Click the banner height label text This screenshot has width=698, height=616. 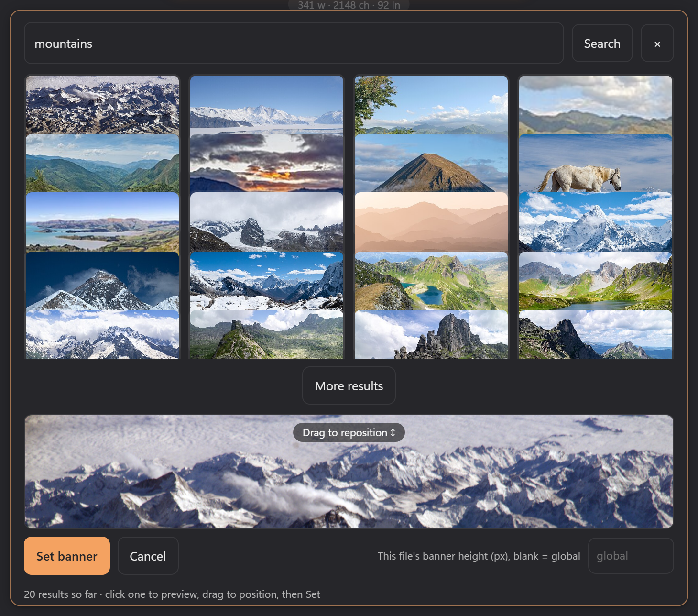(479, 556)
